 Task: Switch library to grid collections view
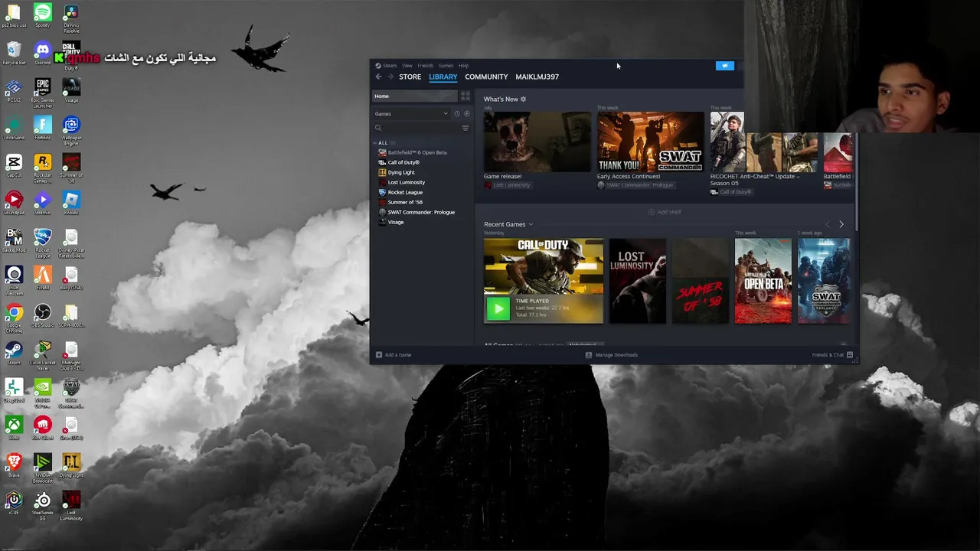465,96
